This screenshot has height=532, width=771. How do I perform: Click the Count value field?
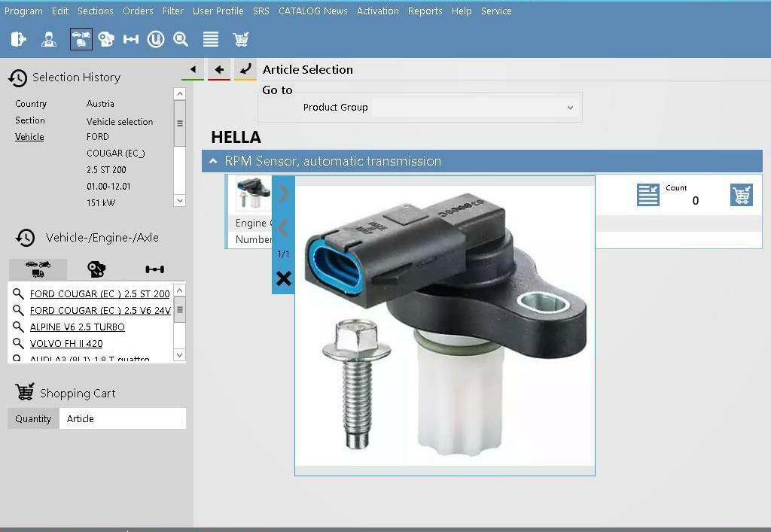coord(695,200)
